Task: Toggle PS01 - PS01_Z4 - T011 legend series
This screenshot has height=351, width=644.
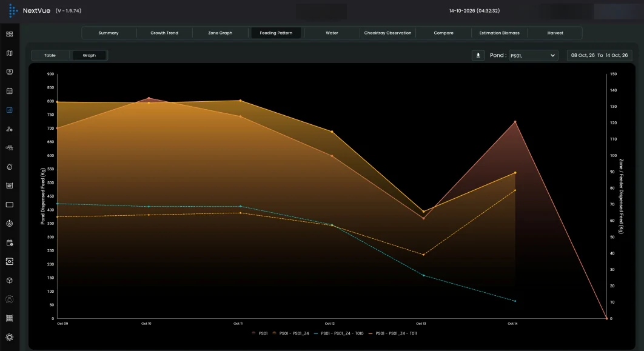Action: (392, 333)
